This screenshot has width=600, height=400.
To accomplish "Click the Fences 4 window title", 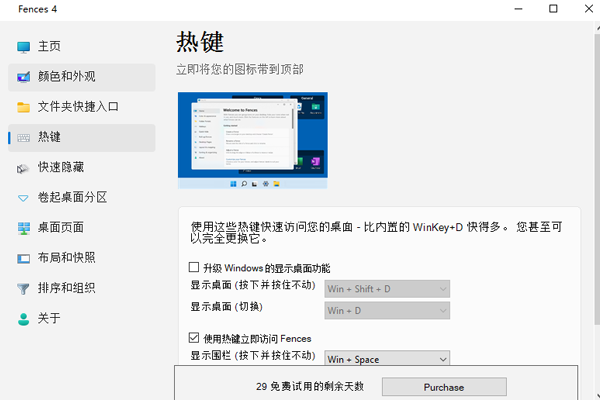I will coord(38,10).
